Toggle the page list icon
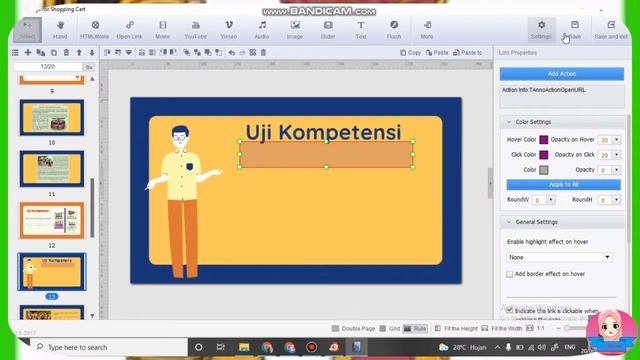The image size is (640, 360). pos(15,53)
